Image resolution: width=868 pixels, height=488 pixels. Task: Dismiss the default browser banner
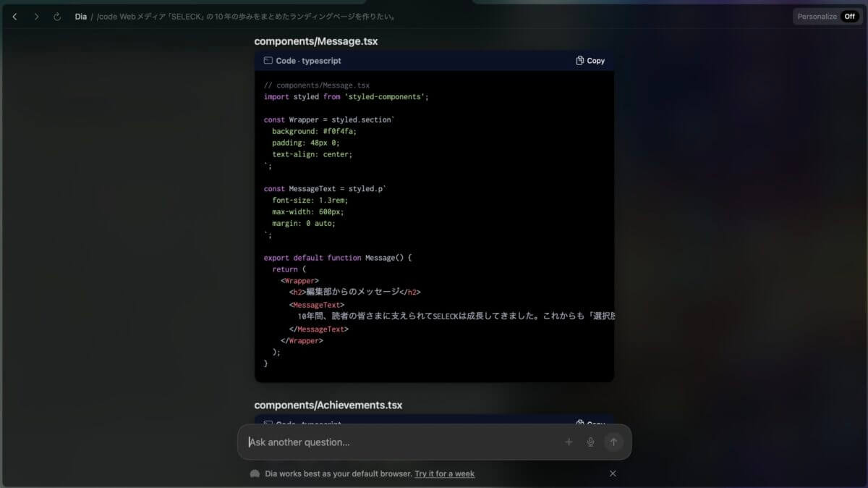613,474
